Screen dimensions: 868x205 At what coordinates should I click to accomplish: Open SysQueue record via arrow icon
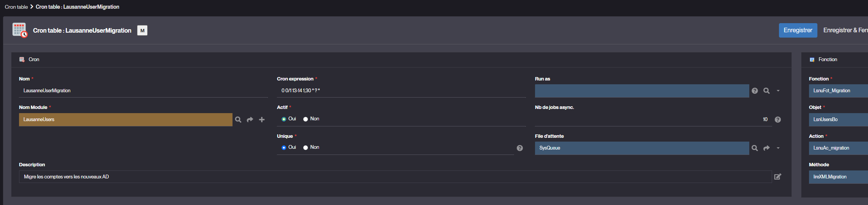click(767, 148)
